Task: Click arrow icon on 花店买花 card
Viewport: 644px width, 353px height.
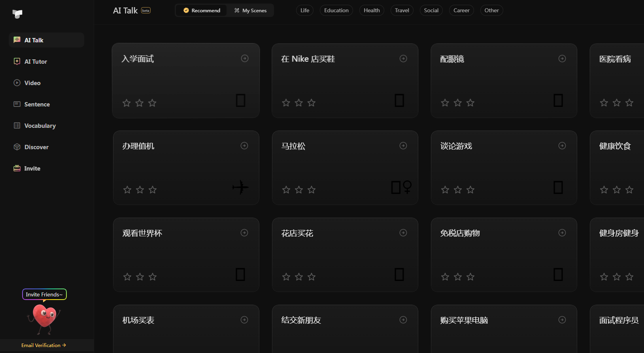Action: (x=403, y=233)
